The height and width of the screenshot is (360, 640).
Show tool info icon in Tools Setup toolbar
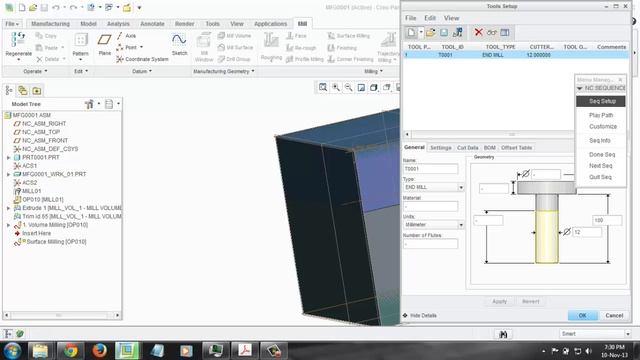[x=458, y=33]
